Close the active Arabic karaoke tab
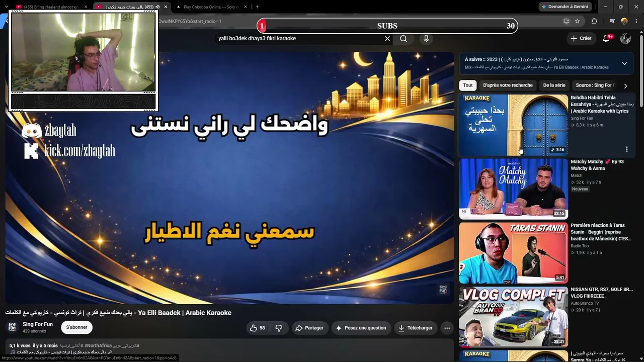Screen dimensions: 644x362 pyautogui.click(x=166, y=7)
